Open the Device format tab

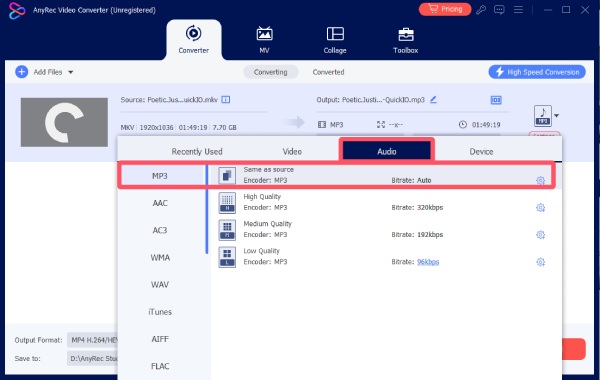pyautogui.click(x=481, y=152)
